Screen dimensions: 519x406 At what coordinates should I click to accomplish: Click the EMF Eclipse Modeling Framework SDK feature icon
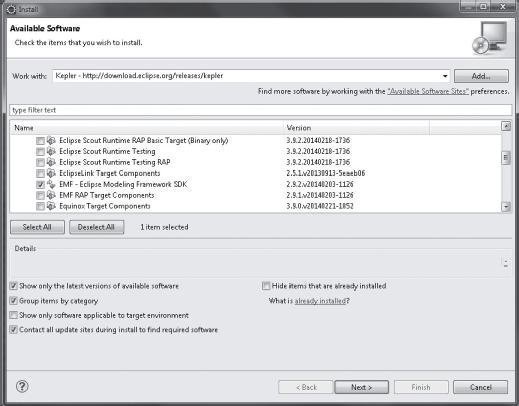[51, 184]
